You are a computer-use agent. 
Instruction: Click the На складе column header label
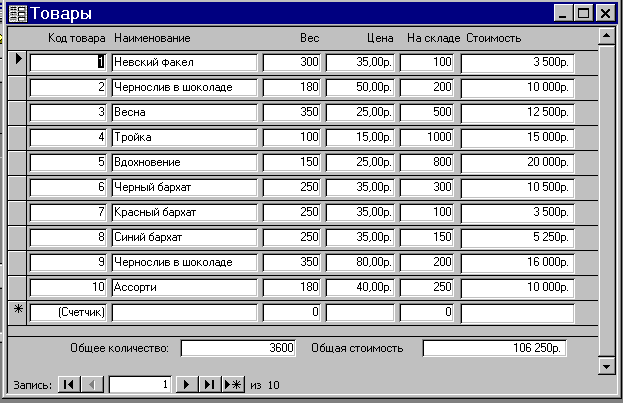click(x=433, y=38)
